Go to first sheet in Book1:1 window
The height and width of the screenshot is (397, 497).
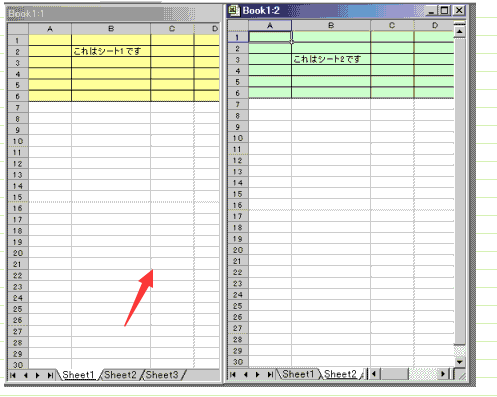(13, 375)
